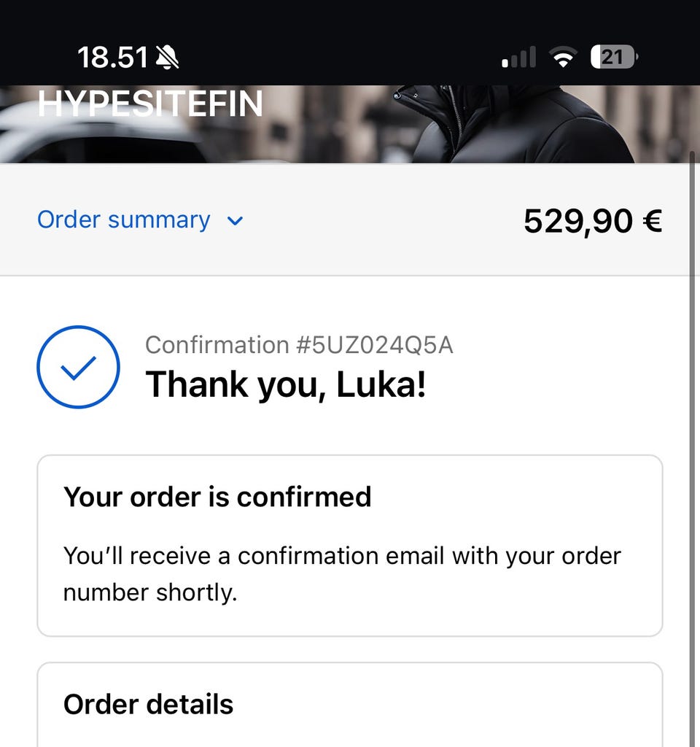Screen dimensions: 700x747
Task: Select confirmation number #5UZ024Q5A
Action: (x=299, y=344)
